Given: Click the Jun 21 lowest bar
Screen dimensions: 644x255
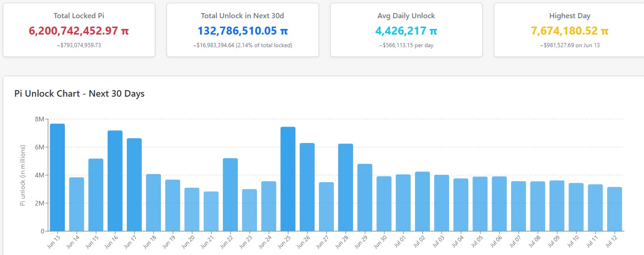Looking at the screenshot, I should [211, 211].
